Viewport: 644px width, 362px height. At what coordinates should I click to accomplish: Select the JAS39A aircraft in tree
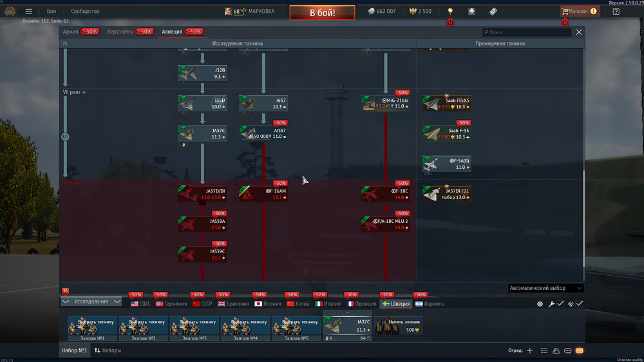[x=202, y=224]
